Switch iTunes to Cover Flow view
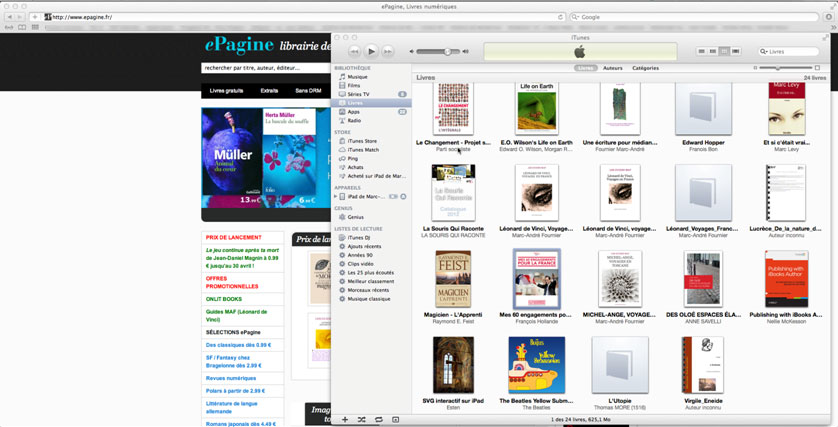The width and height of the screenshot is (838, 427). (x=736, y=51)
